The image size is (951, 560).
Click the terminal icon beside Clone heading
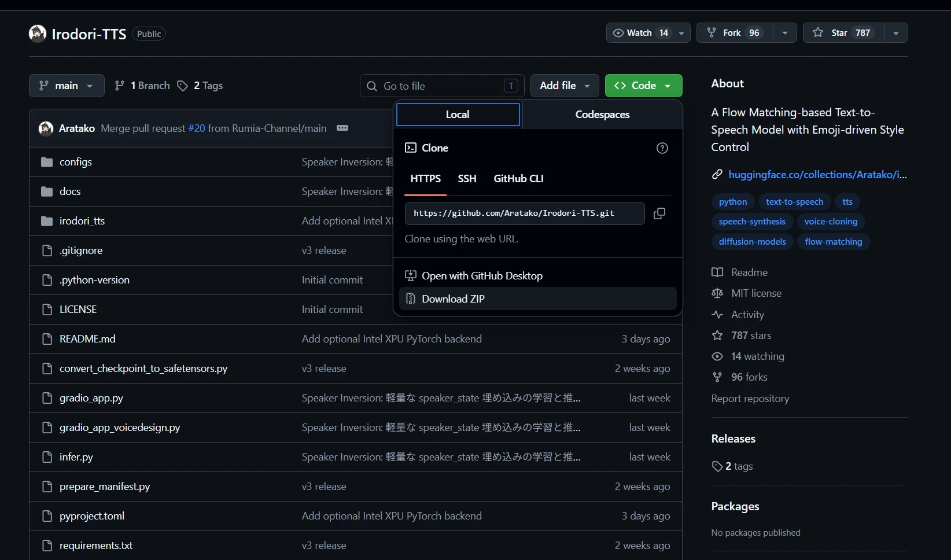[x=411, y=148]
